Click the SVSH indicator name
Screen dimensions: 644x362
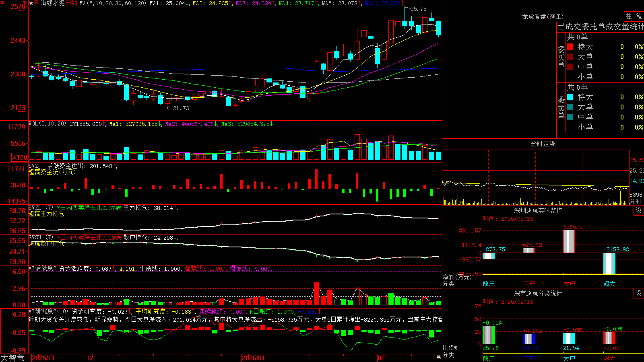[35, 238]
